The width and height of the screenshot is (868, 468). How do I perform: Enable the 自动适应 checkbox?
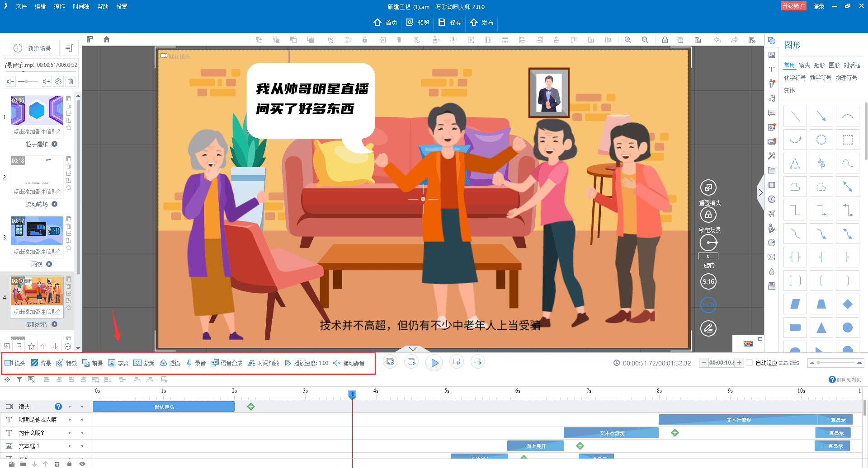coord(750,363)
